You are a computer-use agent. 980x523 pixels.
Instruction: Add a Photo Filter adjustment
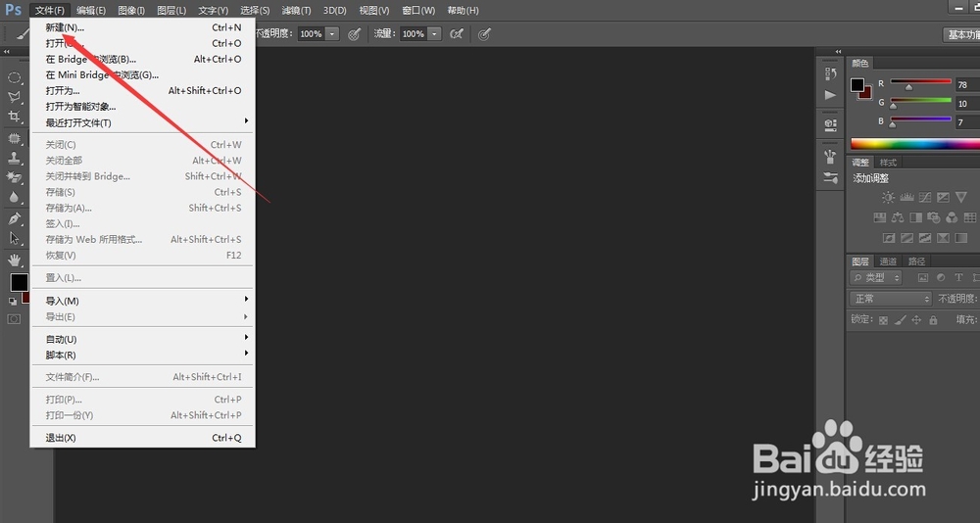934,217
